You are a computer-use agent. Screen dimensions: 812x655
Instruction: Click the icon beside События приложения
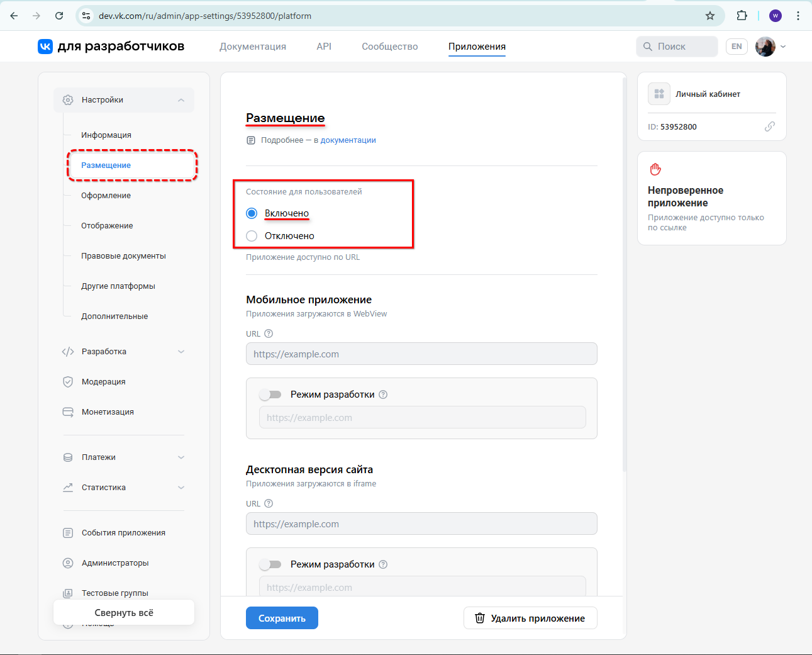click(67, 532)
